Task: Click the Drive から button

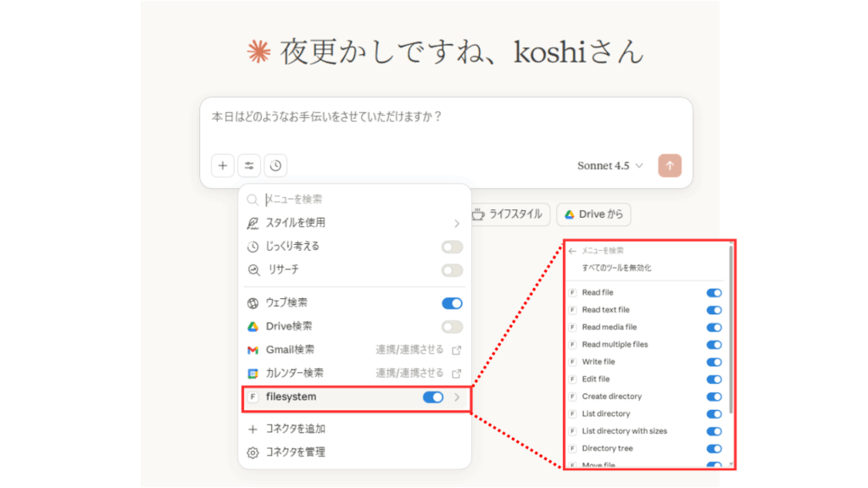Action: 593,214
